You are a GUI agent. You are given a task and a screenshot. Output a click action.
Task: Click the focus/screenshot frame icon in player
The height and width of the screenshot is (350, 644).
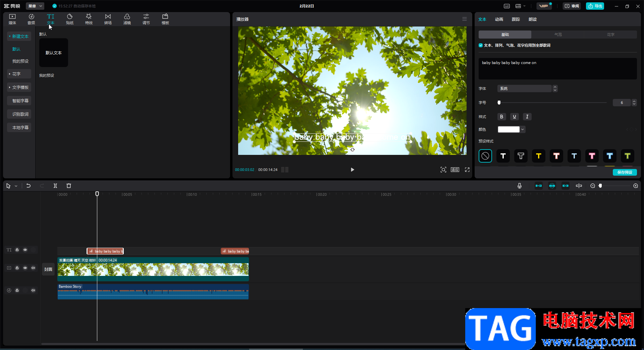click(x=443, y=170)
